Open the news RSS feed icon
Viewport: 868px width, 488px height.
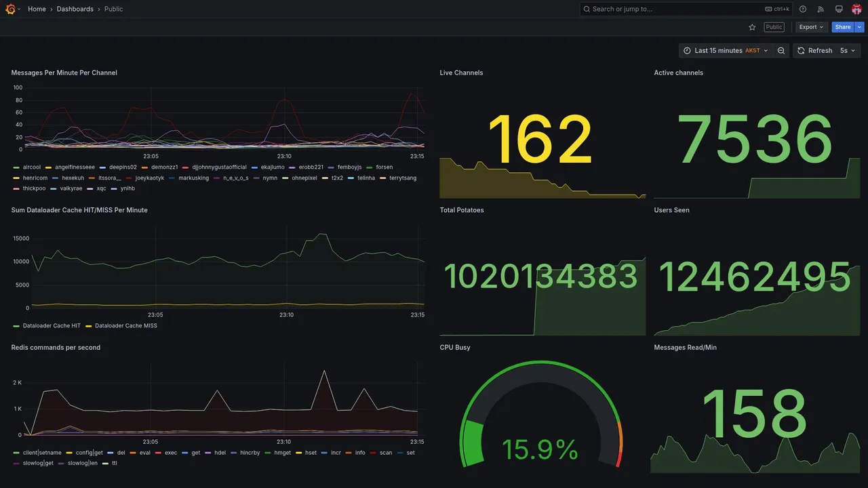point(821,9)
